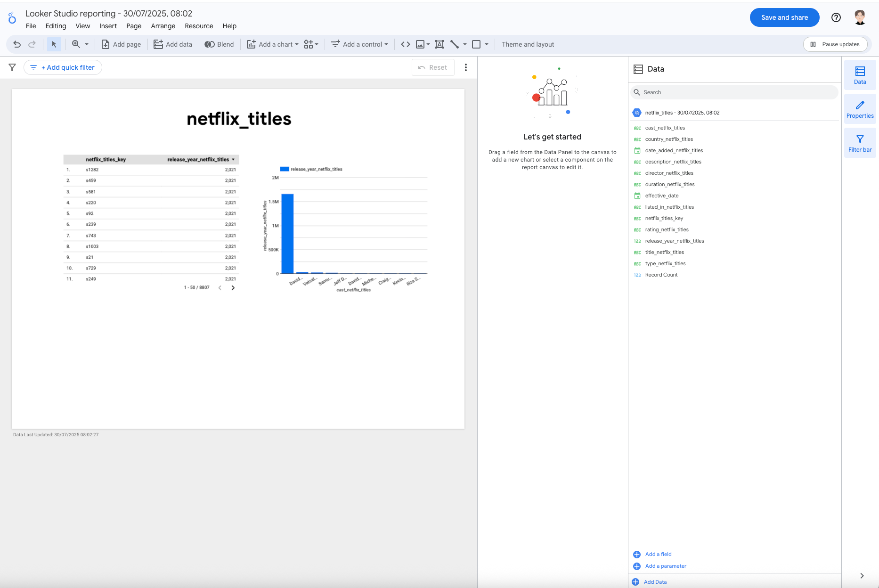
Task: Click the Save and share button
Action: tap(784, 17)
